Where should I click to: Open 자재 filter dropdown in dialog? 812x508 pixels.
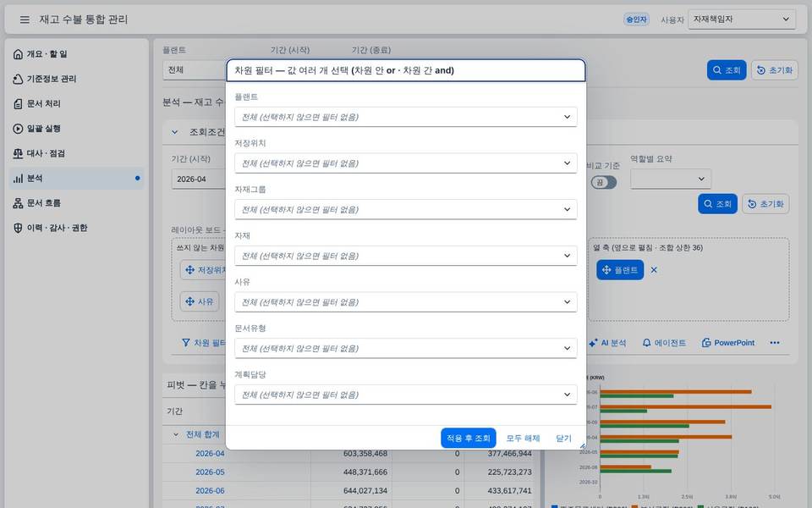click(405, 256)
